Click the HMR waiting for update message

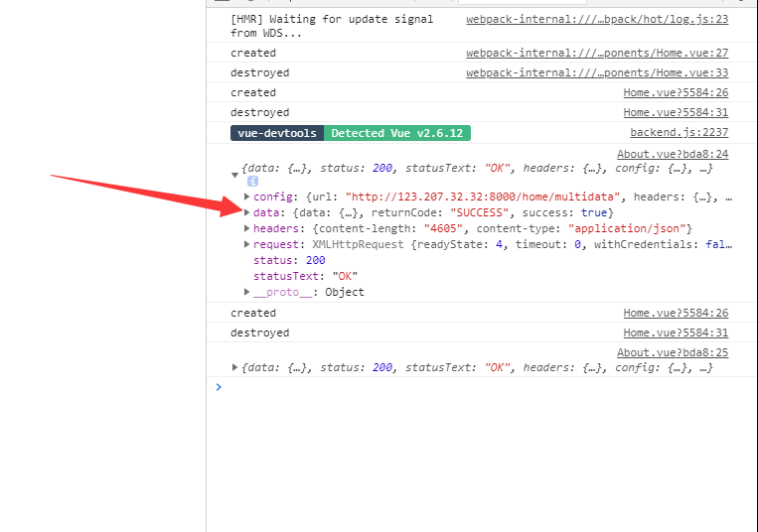coord(332,26)
